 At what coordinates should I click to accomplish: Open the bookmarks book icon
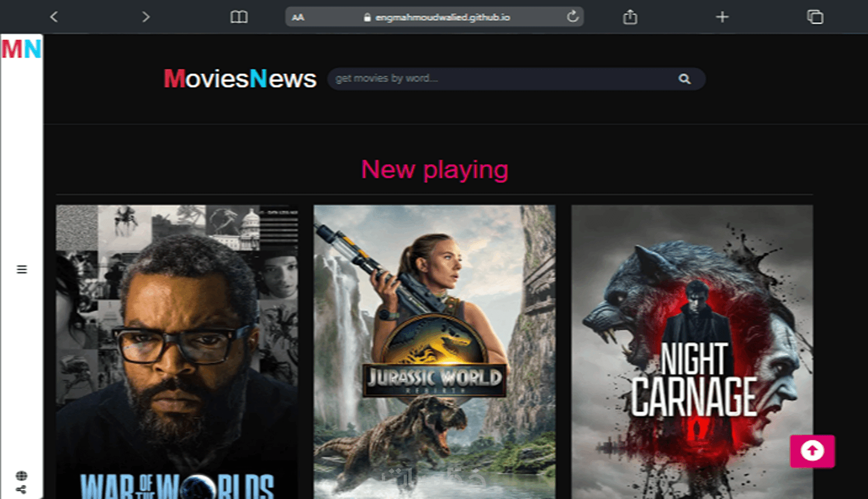click(x=239, y=17)
